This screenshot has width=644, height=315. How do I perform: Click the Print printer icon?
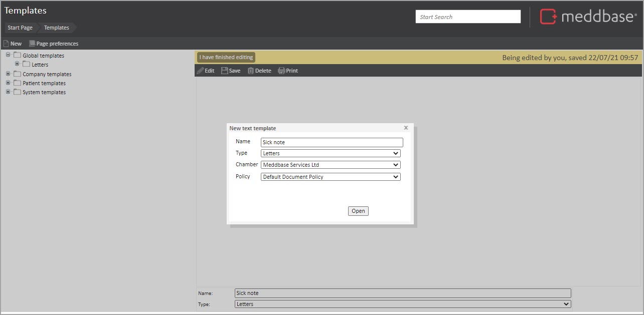click(x=281, y=71)
